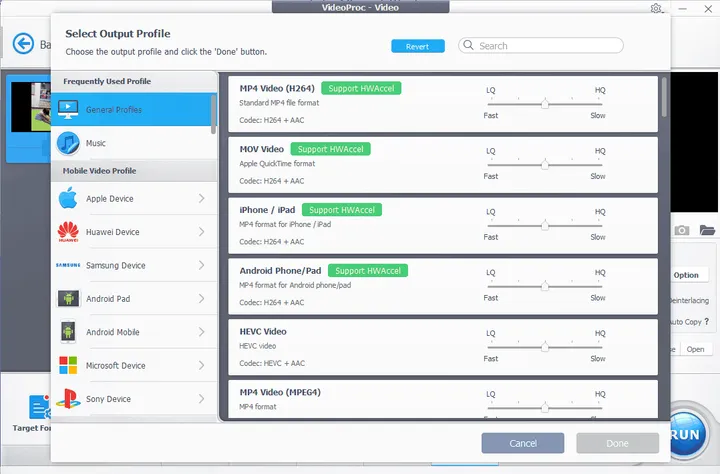Expand Android Mobile submenu chevron

pyautogui.click(x=202, y=332)
